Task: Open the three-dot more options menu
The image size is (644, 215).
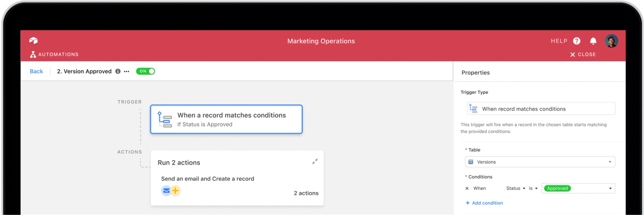Action: (127, 71)
